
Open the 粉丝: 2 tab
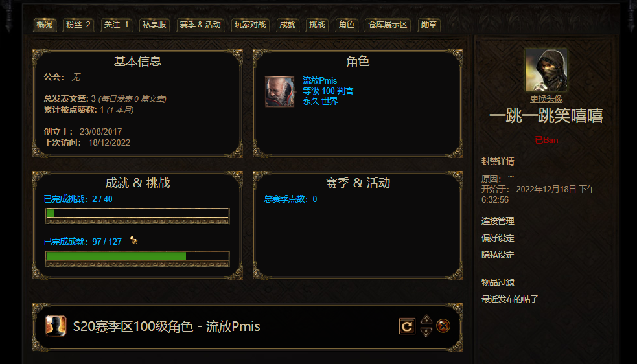78,25
